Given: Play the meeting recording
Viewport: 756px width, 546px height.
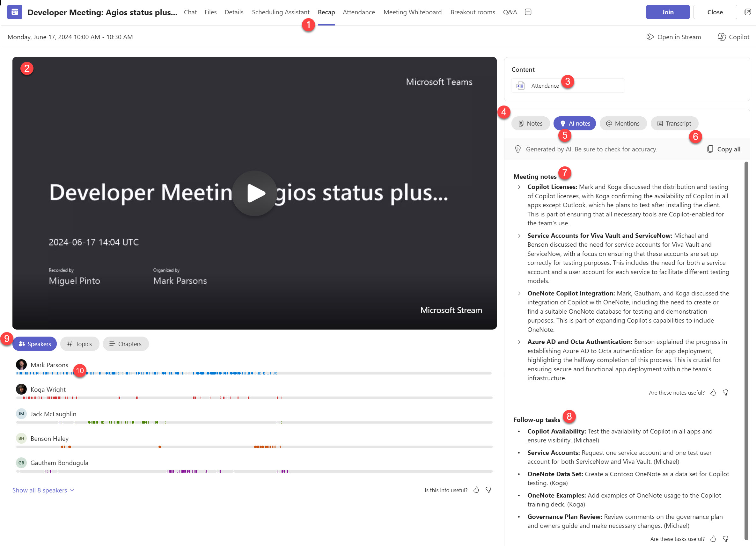Looking at the screenshot, I should 254,193.
